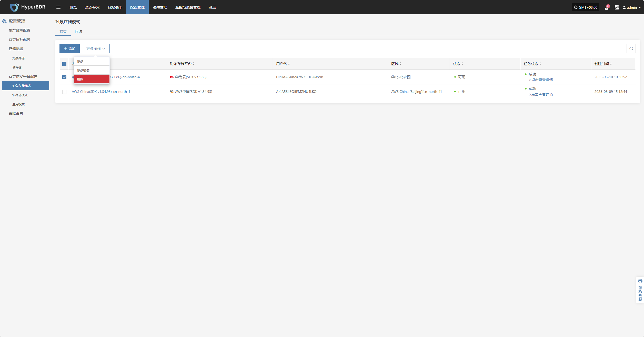Select 容灾目标配置 in the sidebar
Image resolution: width=644 pixels, height=337 pixels.
(19, 39)
